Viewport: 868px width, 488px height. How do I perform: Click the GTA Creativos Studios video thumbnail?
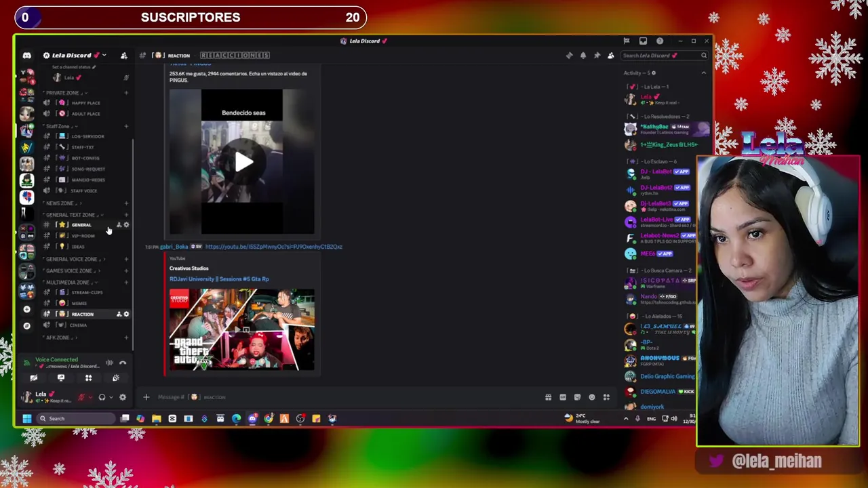click(x=242, y=329)
